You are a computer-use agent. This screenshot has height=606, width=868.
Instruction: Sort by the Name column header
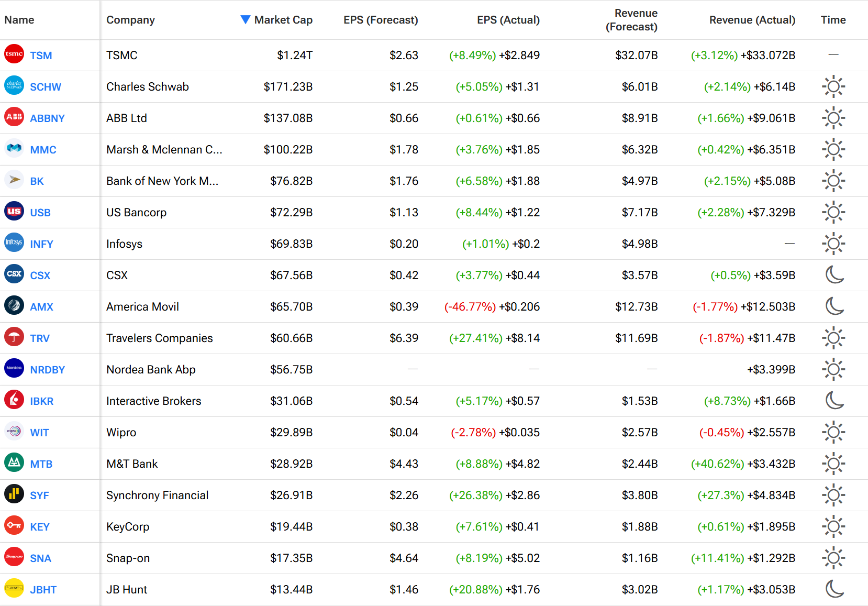point(19,20)
